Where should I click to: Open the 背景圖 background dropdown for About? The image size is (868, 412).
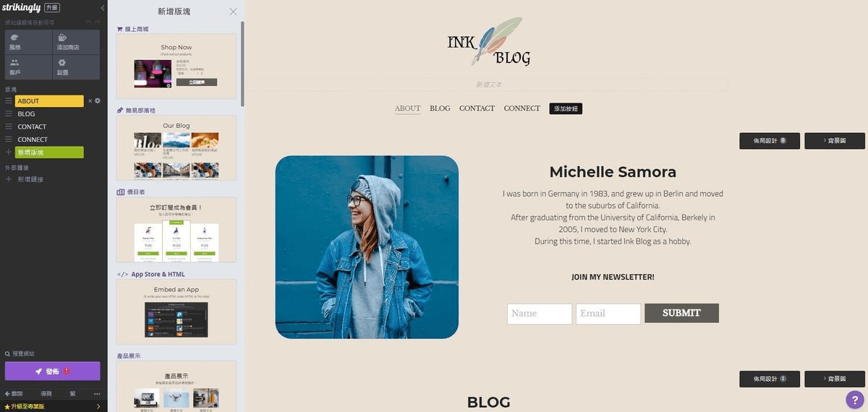(834, 141)
